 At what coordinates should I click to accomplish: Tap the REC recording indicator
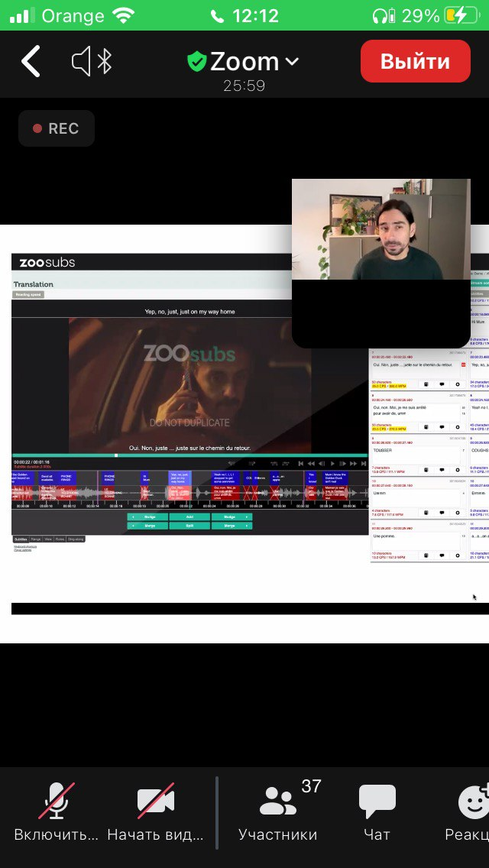[x=57, y=128]
